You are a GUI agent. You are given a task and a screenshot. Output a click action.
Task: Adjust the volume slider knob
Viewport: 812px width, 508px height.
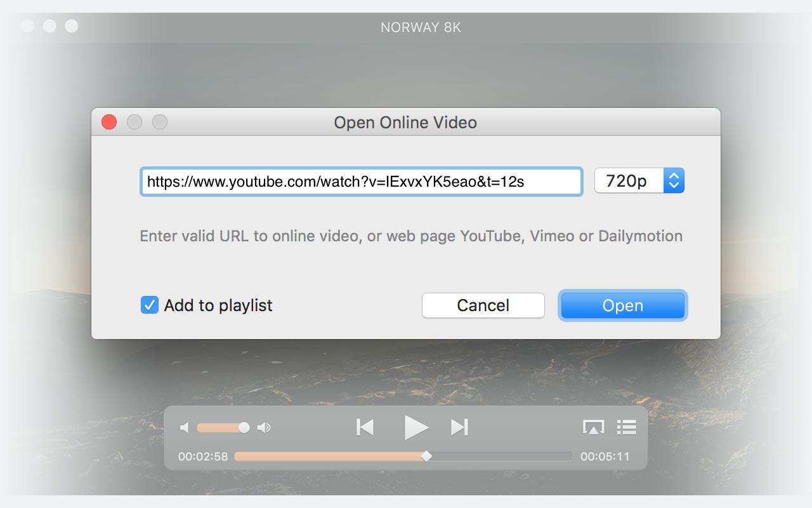[x=244, y=428]
